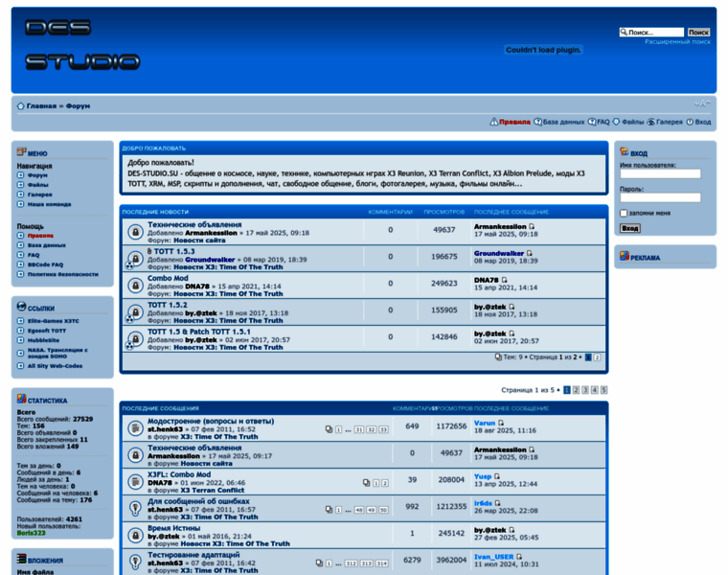Go to page 2 of the news topics
This screenshot has height=575, width=728.
pos(597,357)
